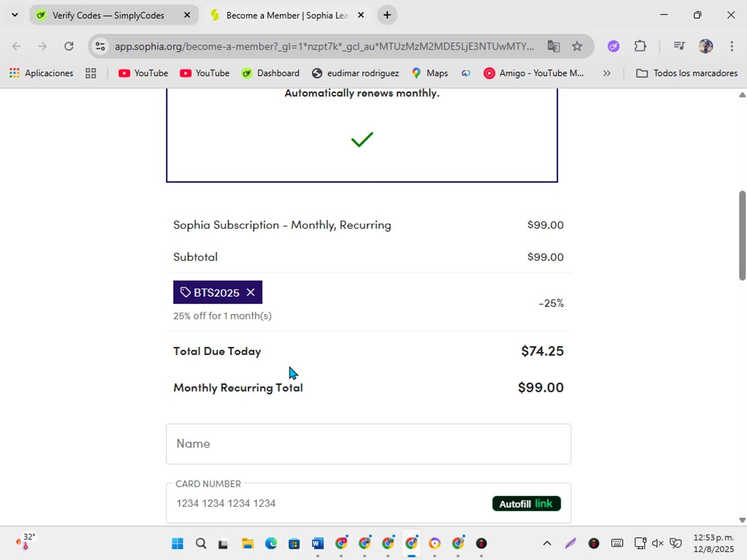The image size is (747, 560).
Task: Open the Dashboard bookmark
Action: (270, 73)
